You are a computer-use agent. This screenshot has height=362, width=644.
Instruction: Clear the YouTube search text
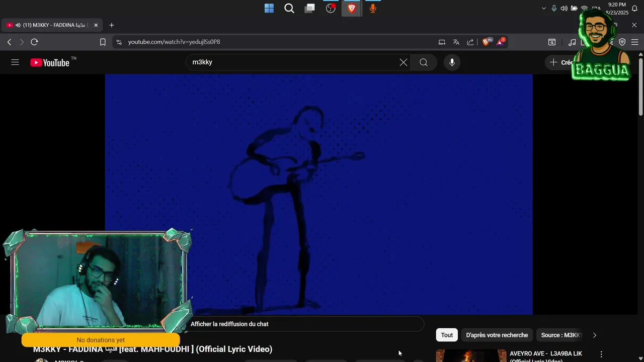404,62
